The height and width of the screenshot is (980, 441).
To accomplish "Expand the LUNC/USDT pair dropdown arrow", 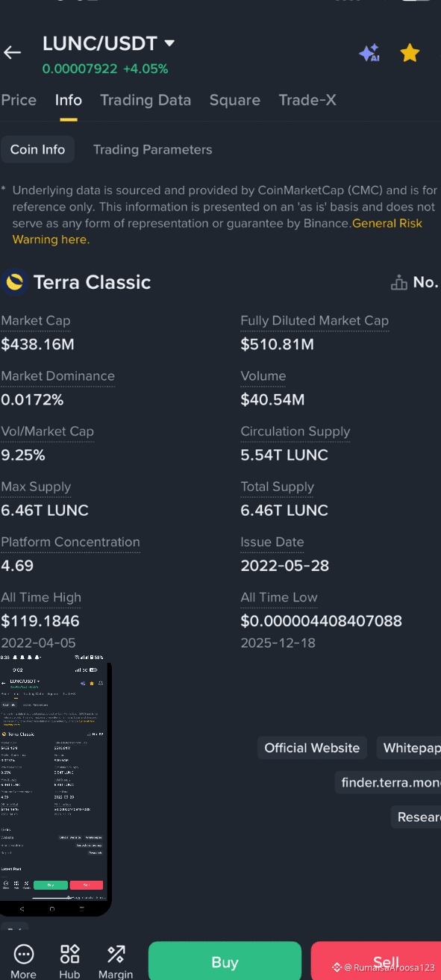I will coord(169,43).
